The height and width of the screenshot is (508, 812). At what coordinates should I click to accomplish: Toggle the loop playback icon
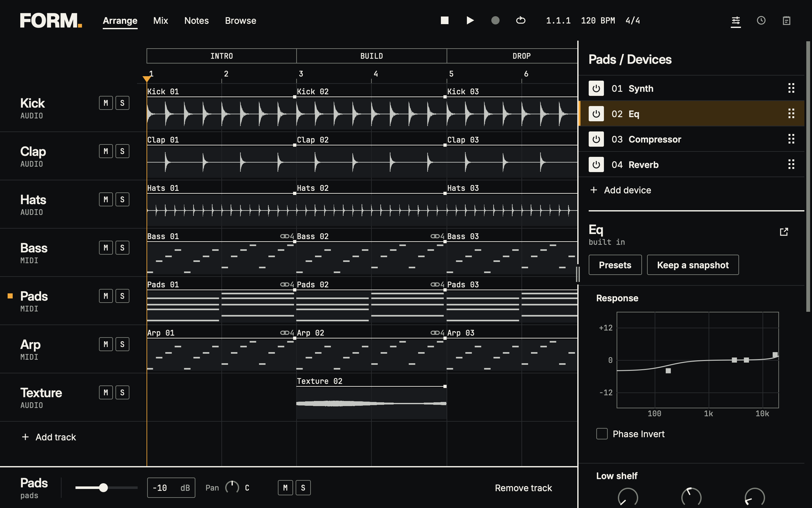[521, 21]
